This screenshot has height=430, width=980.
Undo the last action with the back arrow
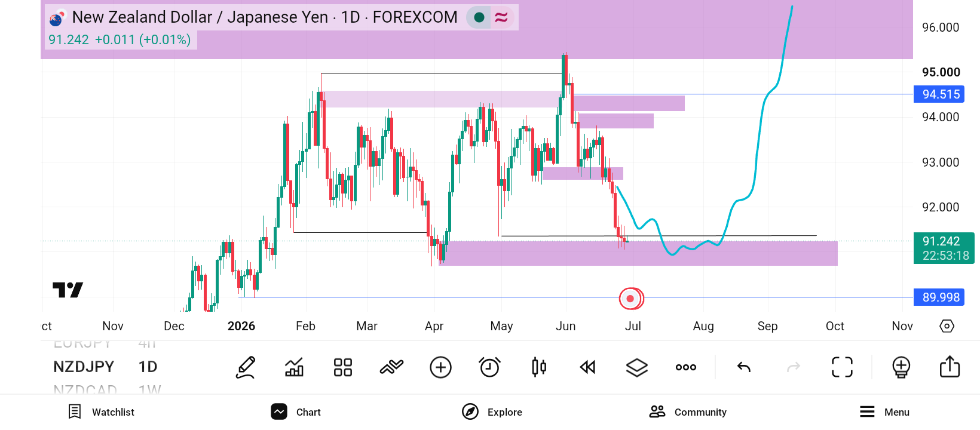(x=744, y=367)
